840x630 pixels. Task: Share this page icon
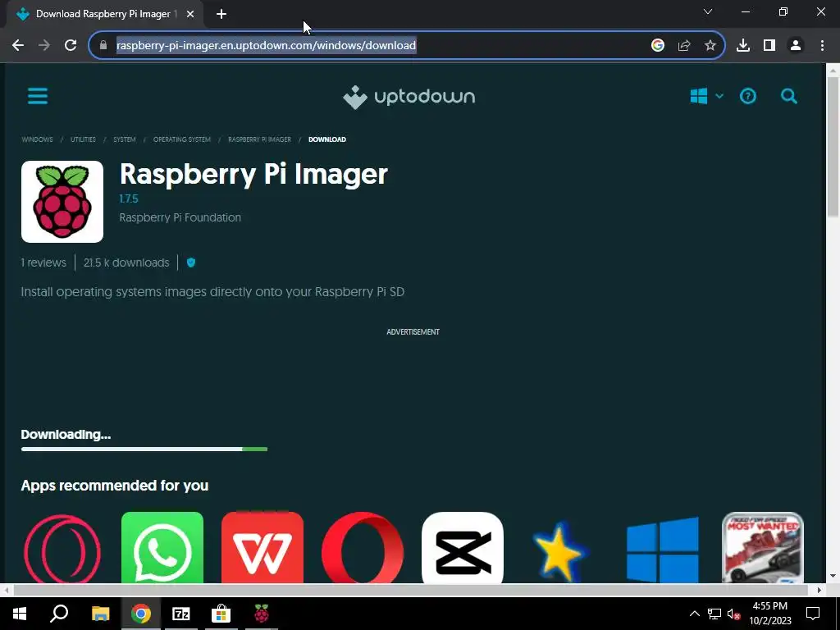(684, 46)
